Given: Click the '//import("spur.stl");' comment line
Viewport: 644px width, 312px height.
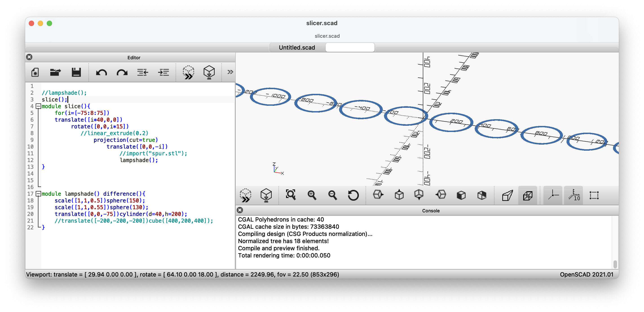Looking at the screenshot, I should click(x=153, y=153).
